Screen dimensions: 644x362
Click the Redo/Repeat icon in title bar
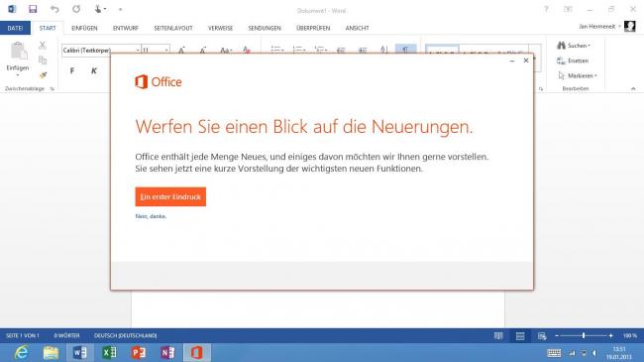(76, 9)
